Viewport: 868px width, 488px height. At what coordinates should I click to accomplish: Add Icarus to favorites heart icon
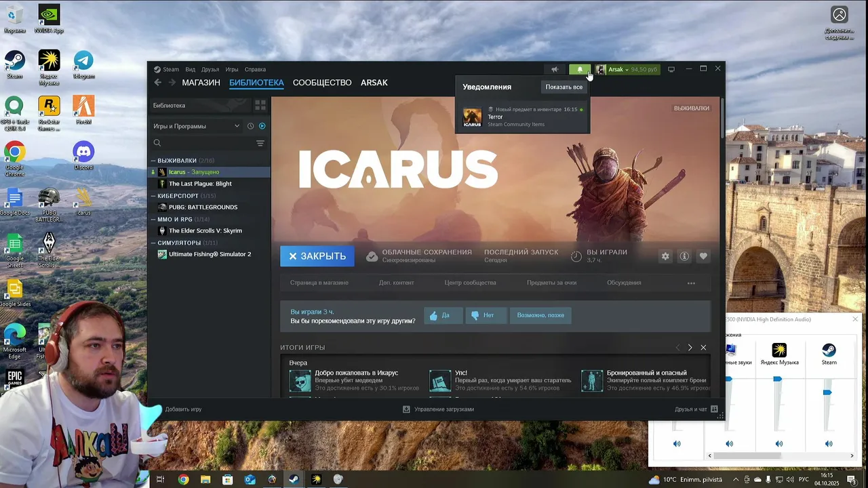(x=703, y=256)
